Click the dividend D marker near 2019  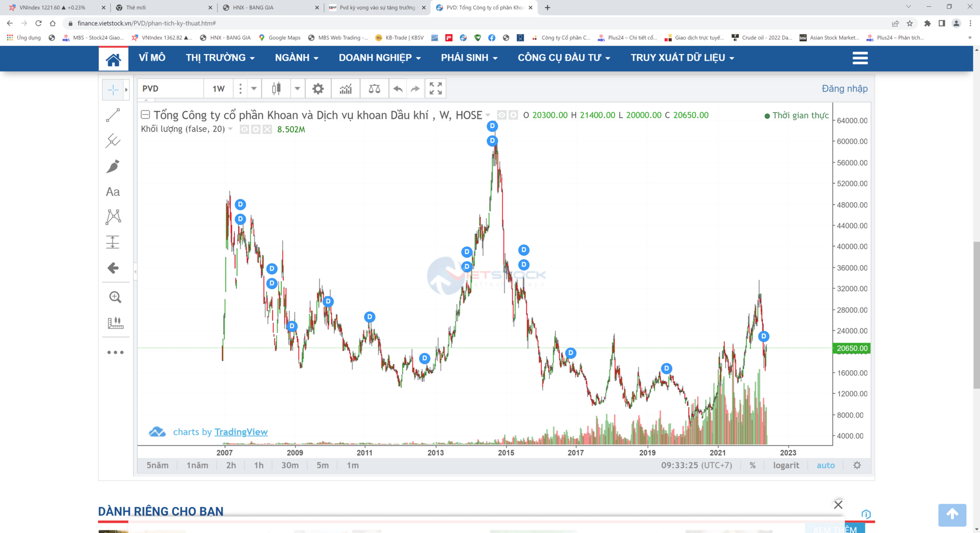(x=666, y=368)
